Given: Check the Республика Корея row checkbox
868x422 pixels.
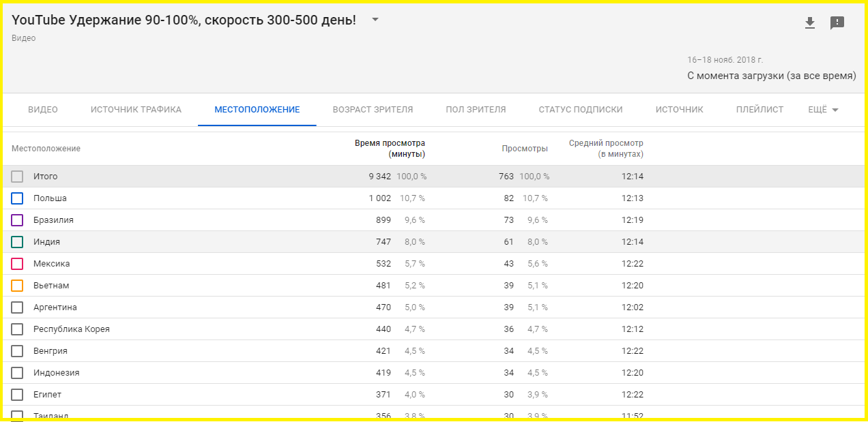Looking at the screenshot, I should [17, 329].
